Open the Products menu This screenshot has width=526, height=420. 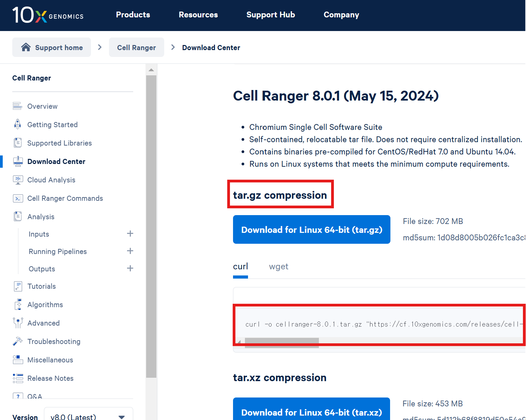coord(133,15)
